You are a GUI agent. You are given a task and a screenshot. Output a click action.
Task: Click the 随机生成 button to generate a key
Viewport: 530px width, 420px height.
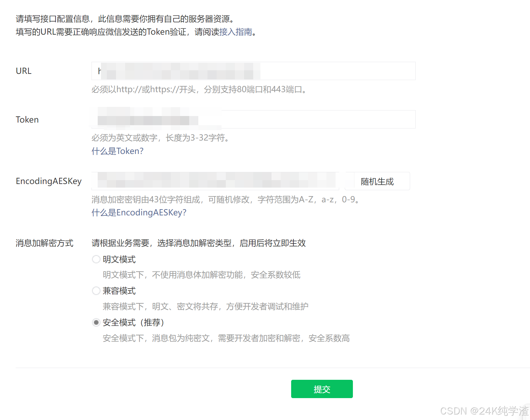pos(377,181)
